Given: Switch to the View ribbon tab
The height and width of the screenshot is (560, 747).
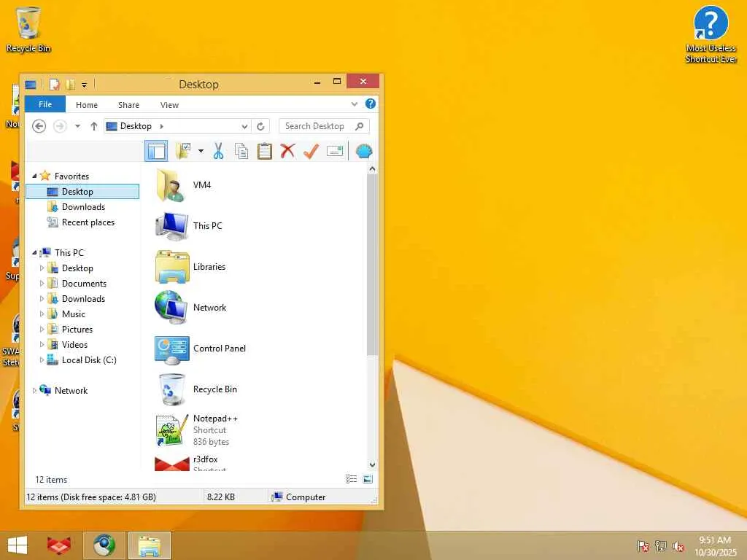Looking at the screenshot, I should (x=169, y=105).
